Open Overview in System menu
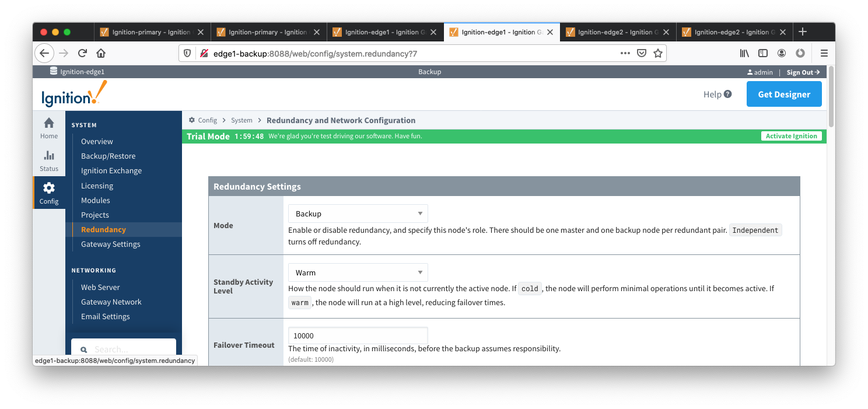Viewport: 868px width, 409px height. pyautogui.click(x=97, y=141)
